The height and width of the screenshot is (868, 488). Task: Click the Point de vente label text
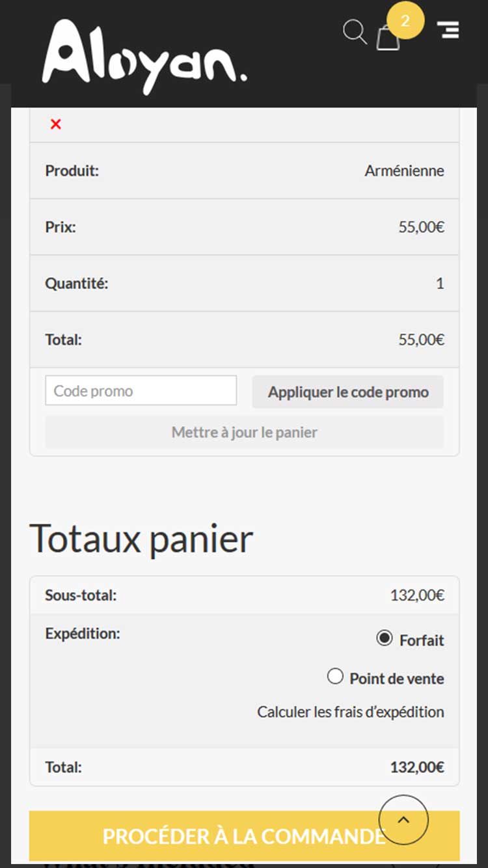[397, 679]
